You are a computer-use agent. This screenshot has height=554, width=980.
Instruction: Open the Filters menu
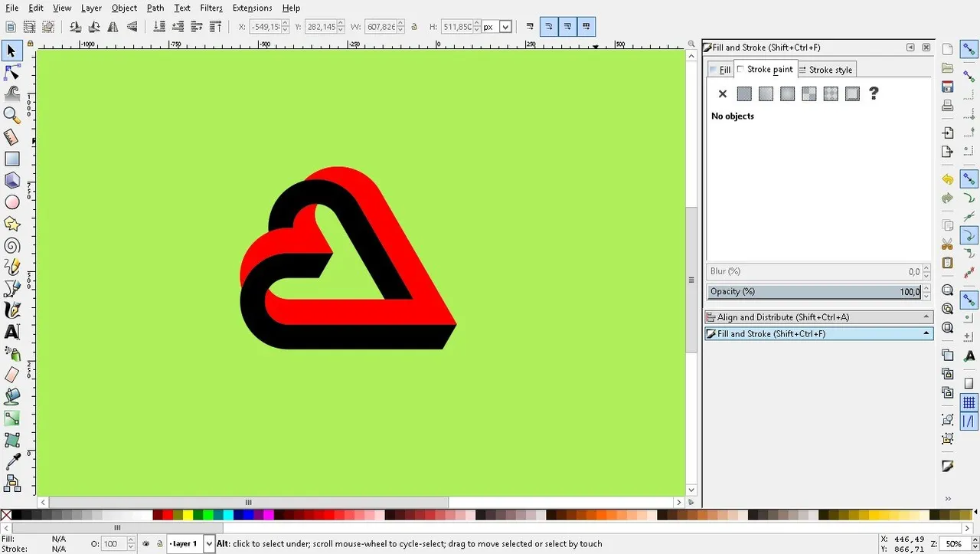[x=211, y=8]
